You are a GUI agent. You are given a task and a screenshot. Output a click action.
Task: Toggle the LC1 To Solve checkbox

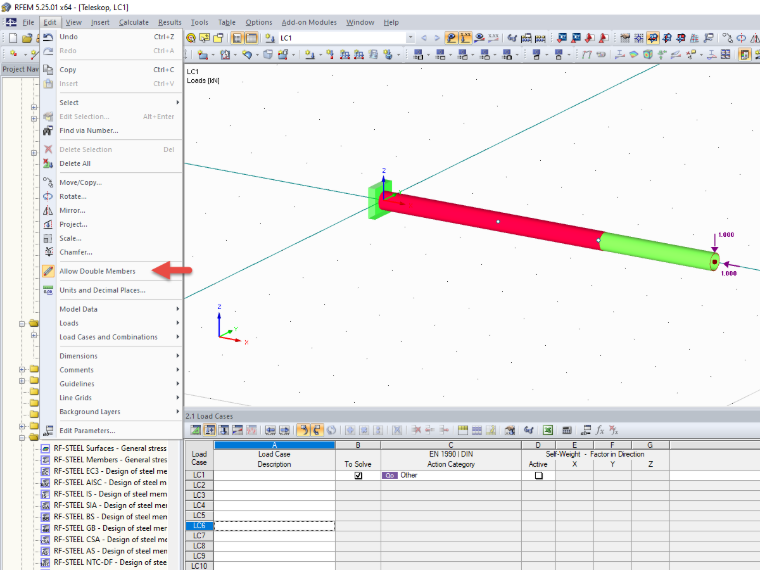[358, 475]
